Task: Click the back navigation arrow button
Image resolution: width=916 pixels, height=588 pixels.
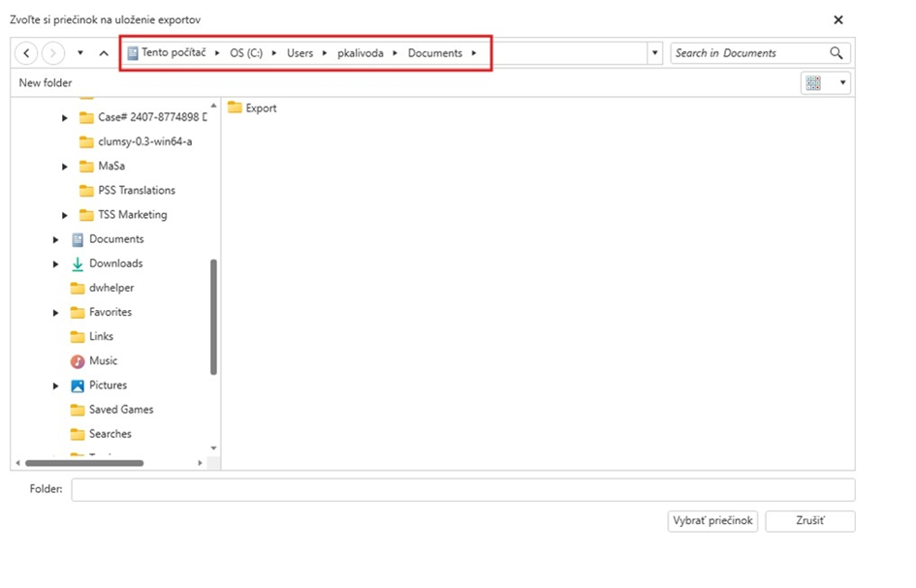Action: point(27,53)
